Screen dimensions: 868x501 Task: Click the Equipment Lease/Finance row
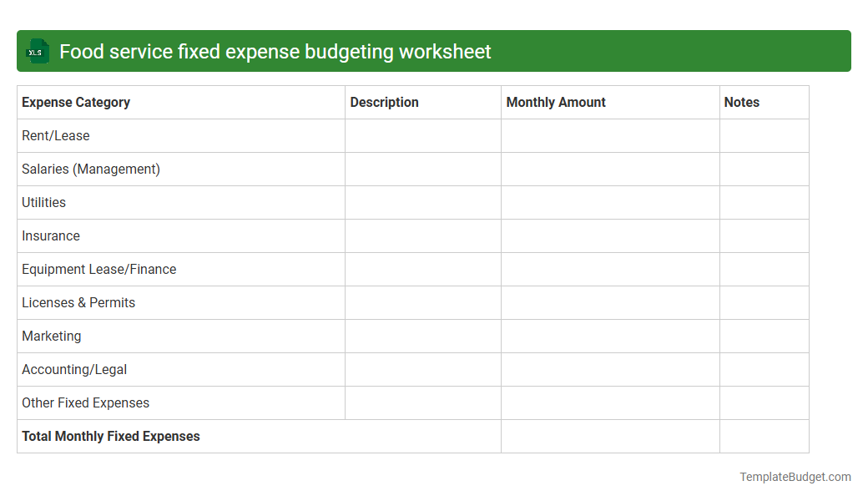coord(98,269)
